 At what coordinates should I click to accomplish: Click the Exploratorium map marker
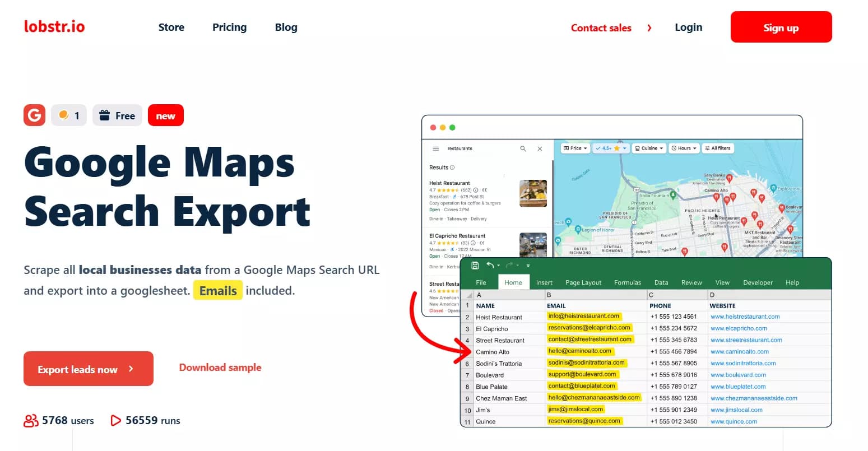click(x=773, y=189)
